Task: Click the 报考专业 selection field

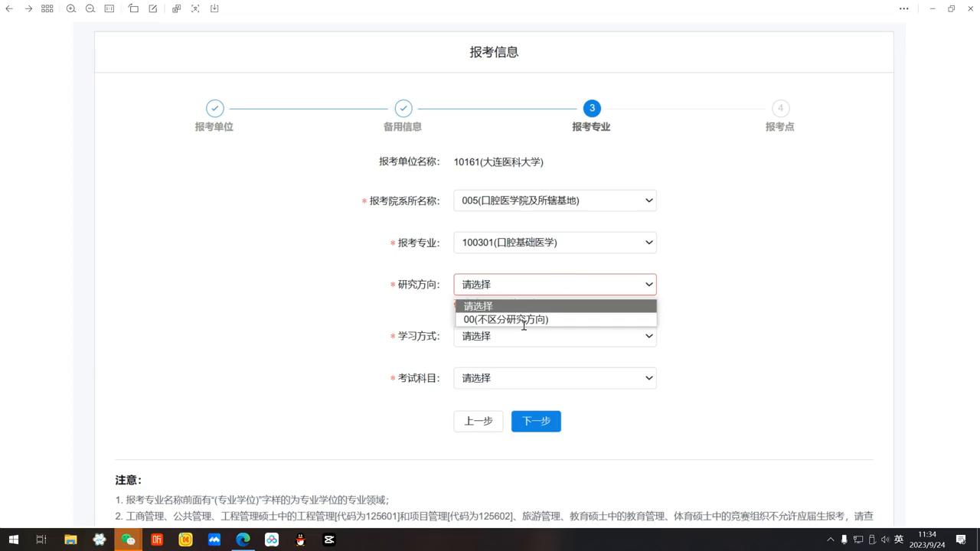Action: [555, 242]
